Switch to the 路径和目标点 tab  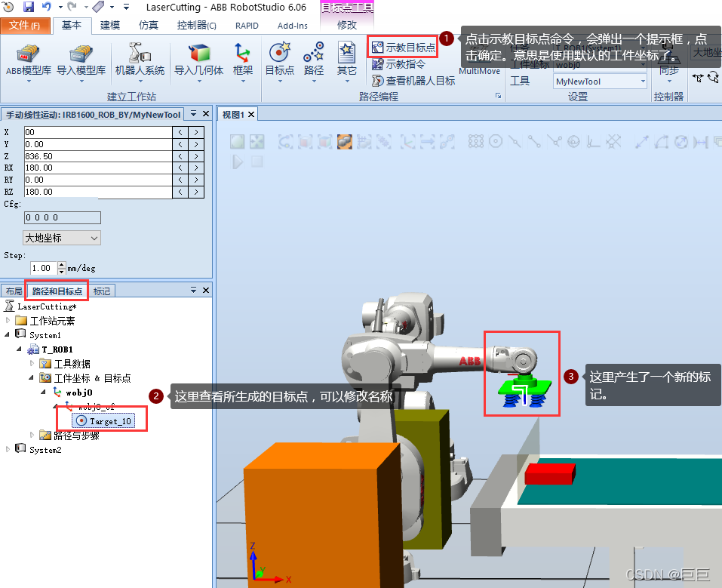(57, 291)
